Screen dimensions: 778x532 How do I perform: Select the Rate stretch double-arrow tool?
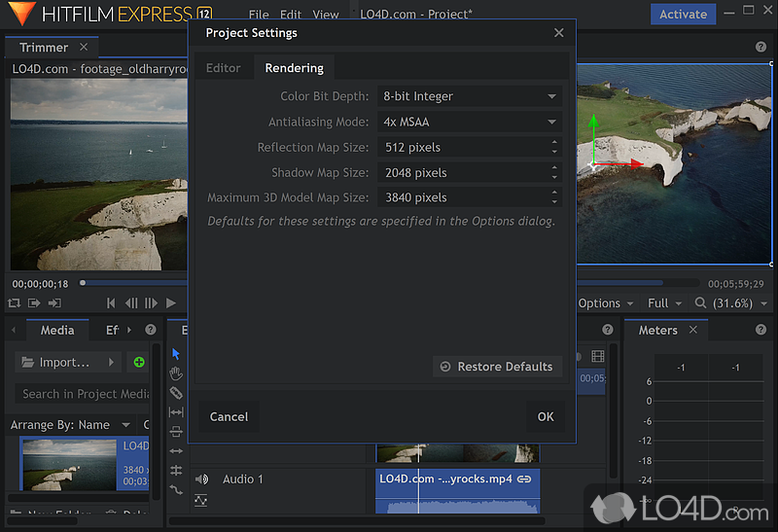(176, 451)
